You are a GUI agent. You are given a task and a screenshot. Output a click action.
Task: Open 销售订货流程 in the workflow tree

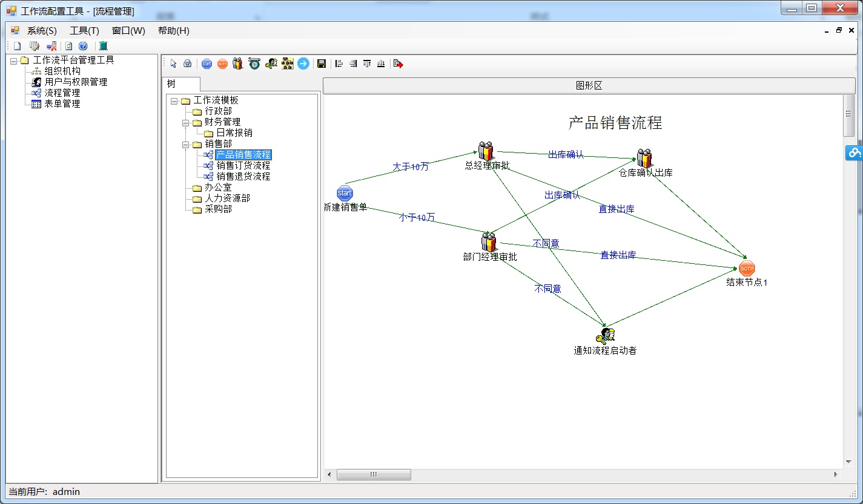pos(243,166)
